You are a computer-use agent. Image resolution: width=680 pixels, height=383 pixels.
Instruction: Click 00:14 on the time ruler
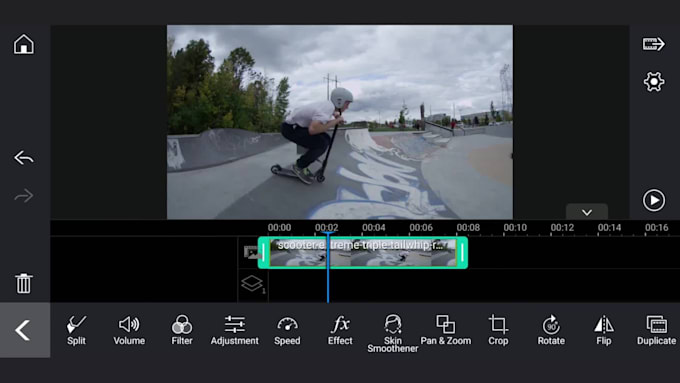[x=609, y=227]
